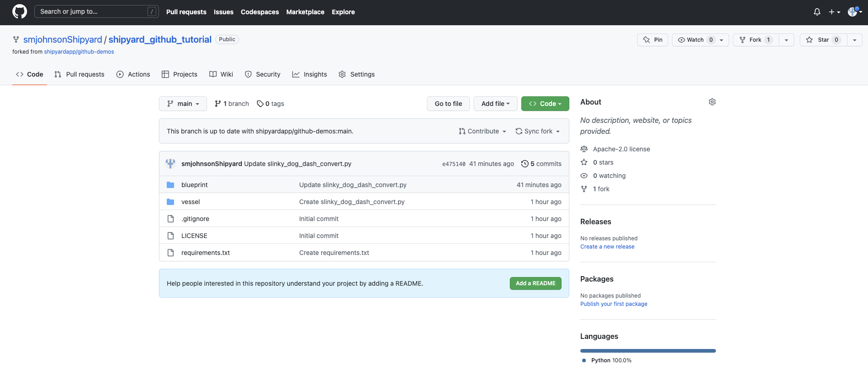The image size is (868, 371).
Task: Switch to the Projects tab
Action: point(180,74)
